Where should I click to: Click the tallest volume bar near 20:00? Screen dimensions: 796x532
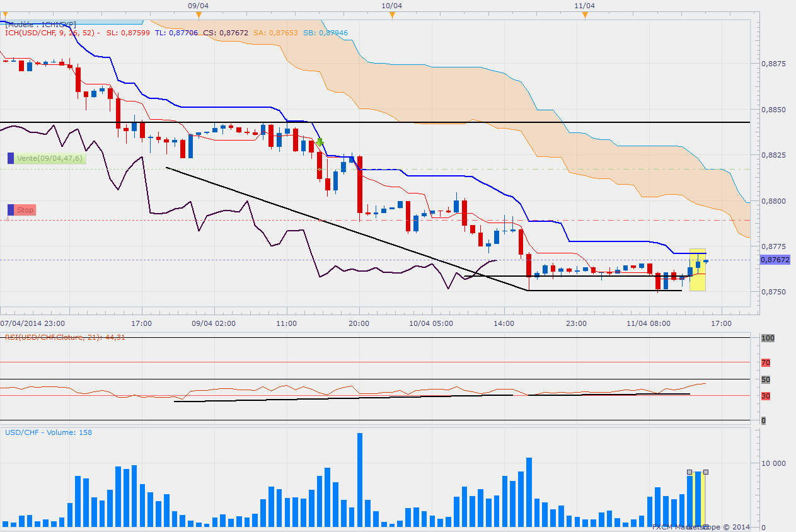tap(359, 479)
